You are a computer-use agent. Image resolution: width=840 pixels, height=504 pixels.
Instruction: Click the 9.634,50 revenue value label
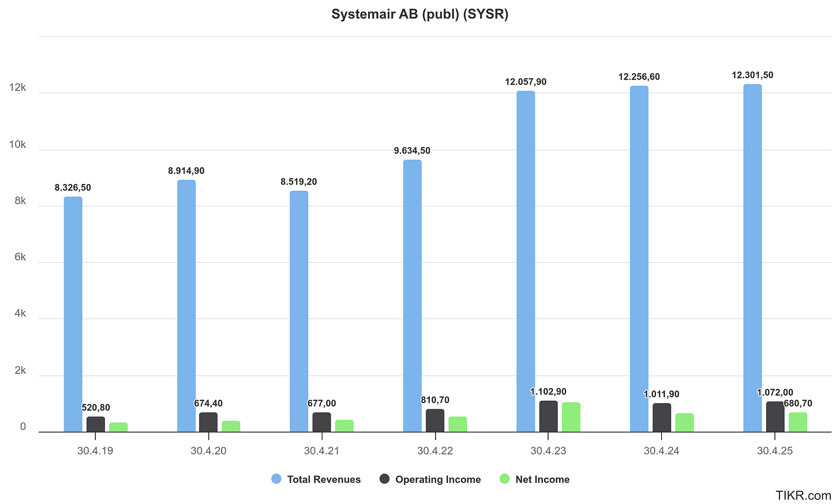pyautogui.click(x=412, y=151)
